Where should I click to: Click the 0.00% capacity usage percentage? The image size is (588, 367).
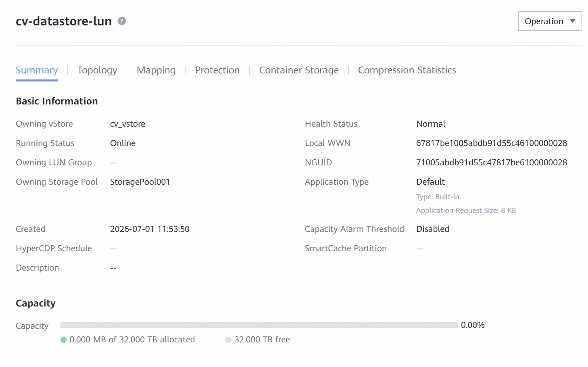473,325
